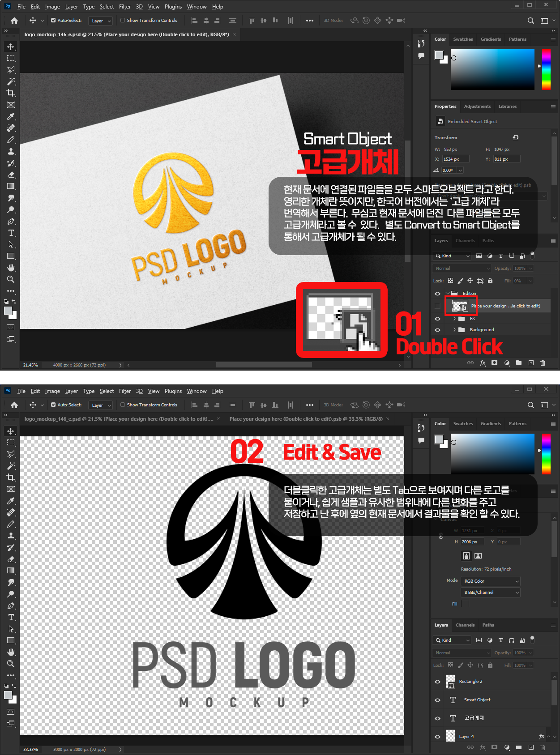Click the delete layer trash icon in the black-logo window
This screenshot has height=755, width=560.
[543, 747]
